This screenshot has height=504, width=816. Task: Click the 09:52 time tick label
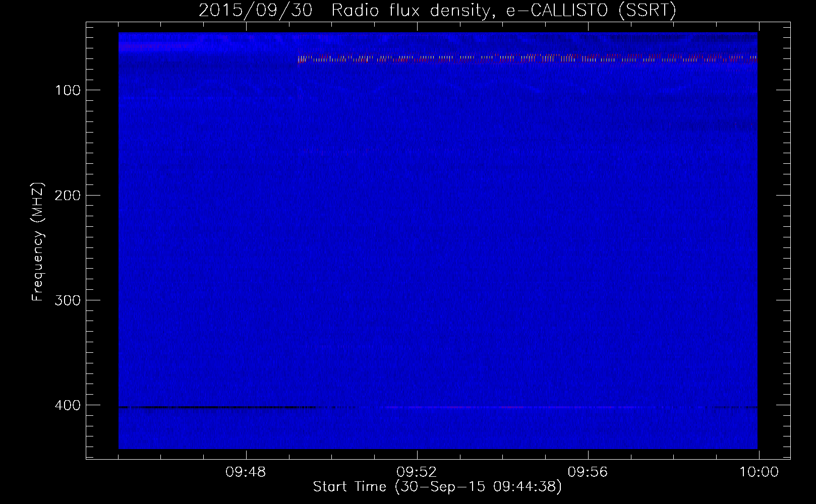[x=417, y=472]
